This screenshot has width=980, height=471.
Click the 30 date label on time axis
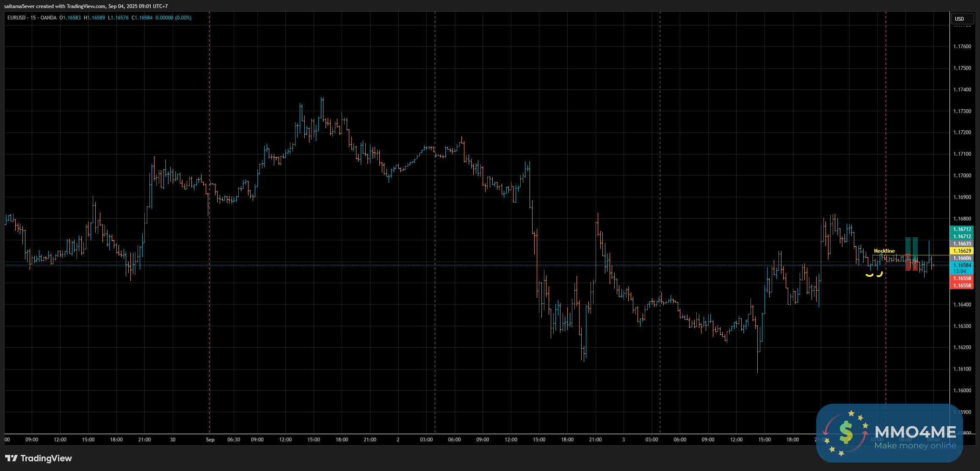pos(173,440)
